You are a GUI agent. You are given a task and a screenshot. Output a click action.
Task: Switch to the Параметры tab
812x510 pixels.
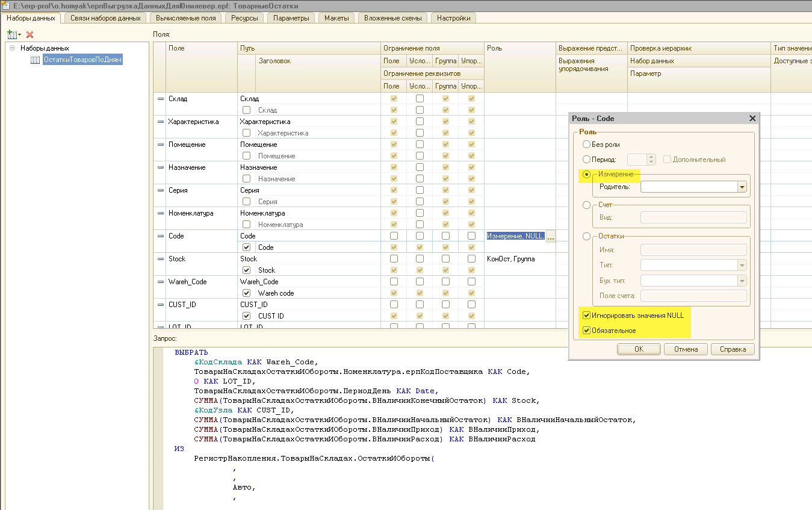(x=291, y=18)
